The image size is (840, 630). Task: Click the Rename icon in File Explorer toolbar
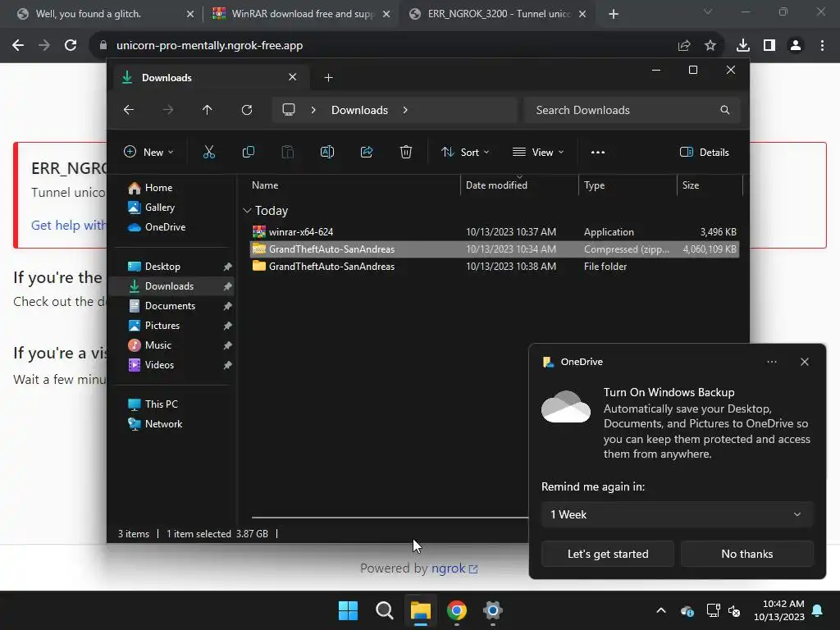point(327,152)
